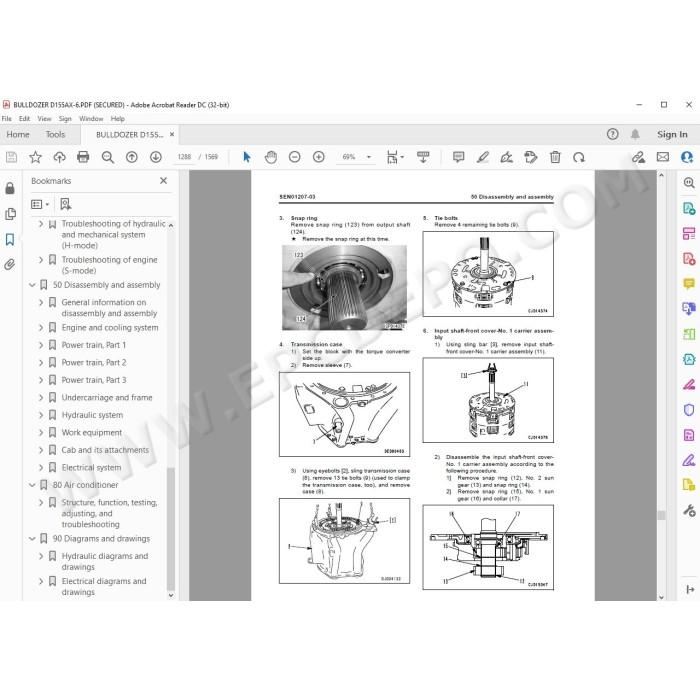The height and width of the screenshot is (700, 700).
Task: Print the document
Action: [x=83, y=157]
